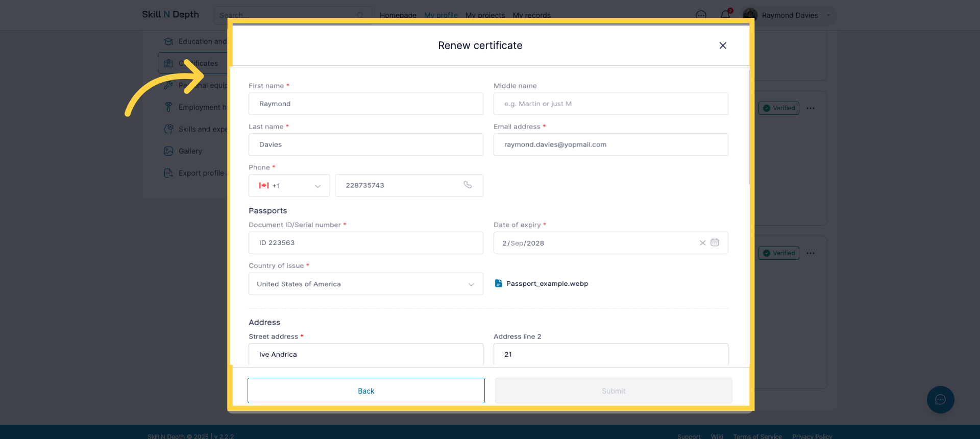
Task: Open the chat support bubble
Action: coord(941,400)
